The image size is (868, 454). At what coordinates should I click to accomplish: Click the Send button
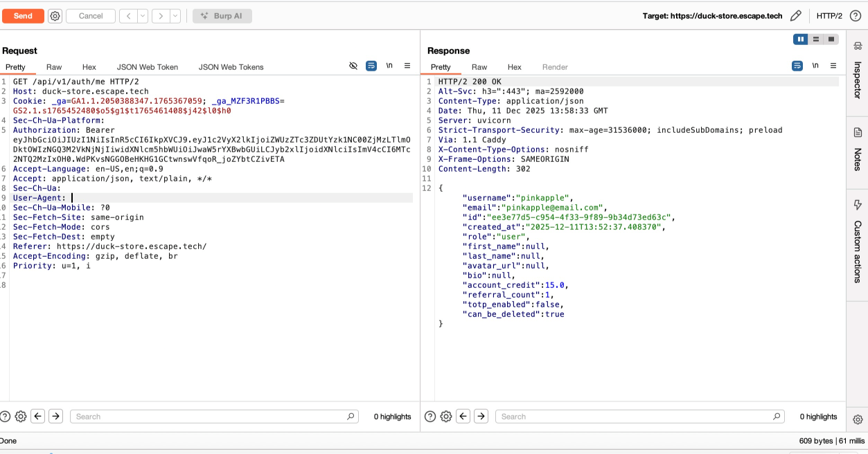(22, 15)
